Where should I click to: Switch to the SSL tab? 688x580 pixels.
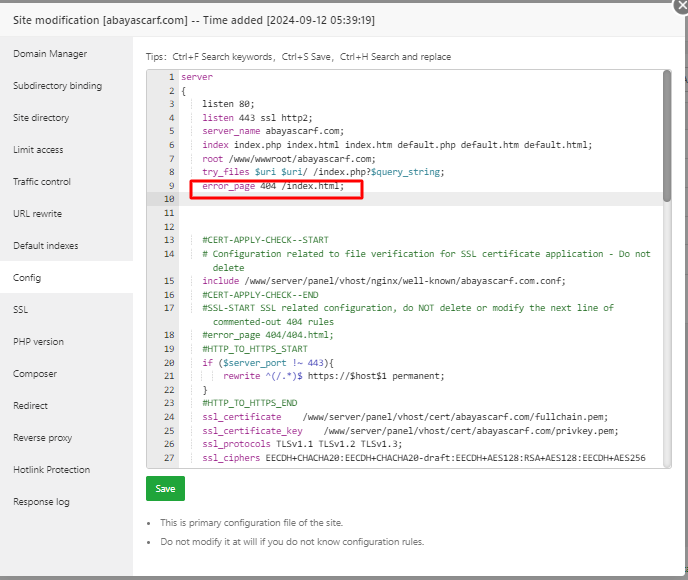point(21,310)
